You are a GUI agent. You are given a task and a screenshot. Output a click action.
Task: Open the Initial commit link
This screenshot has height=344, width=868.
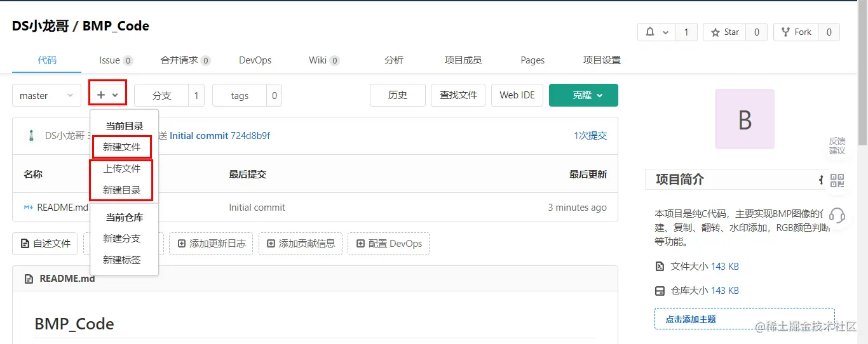click(x=199, y=136)
